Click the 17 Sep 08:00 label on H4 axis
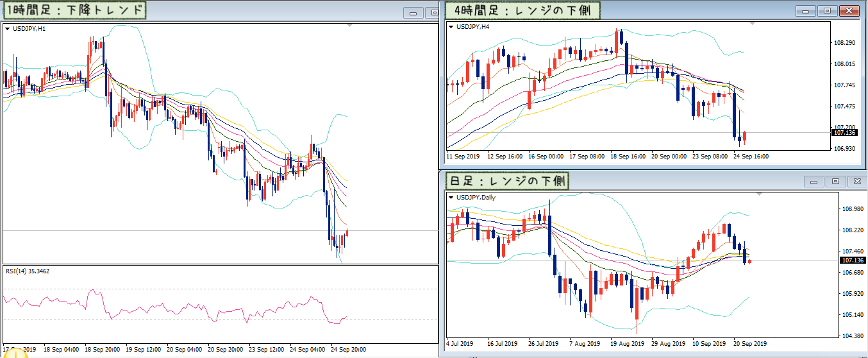 [x=587, y=157]
